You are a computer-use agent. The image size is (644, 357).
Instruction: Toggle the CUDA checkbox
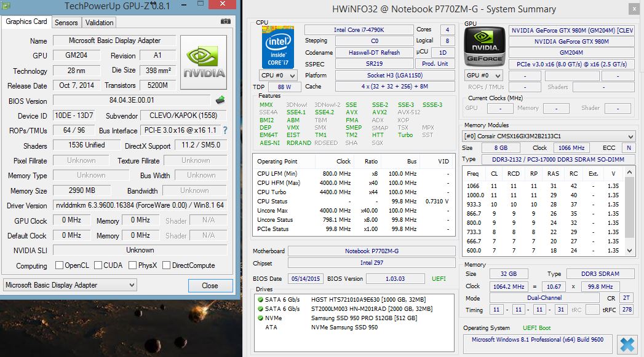[98, 265]
